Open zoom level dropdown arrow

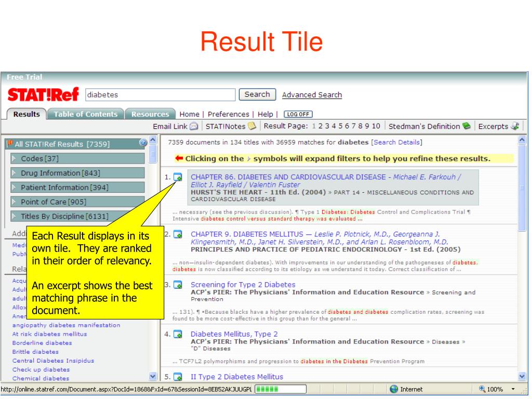click(513, 389)
